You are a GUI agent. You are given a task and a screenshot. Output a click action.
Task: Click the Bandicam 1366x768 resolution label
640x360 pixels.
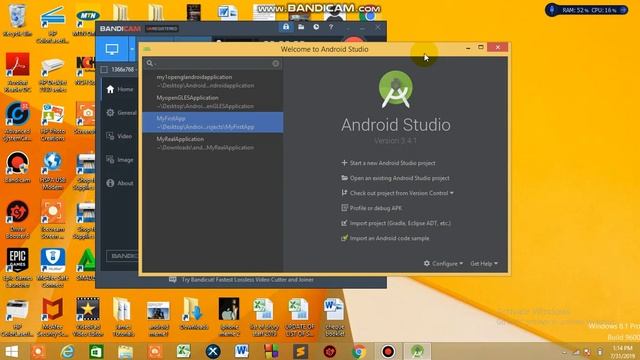click(x=122, y=70)
